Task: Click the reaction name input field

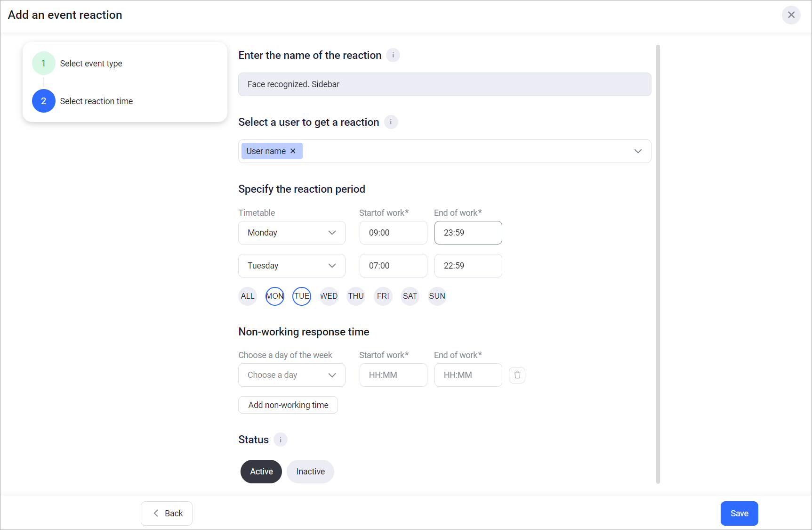Action: [444, 84]
